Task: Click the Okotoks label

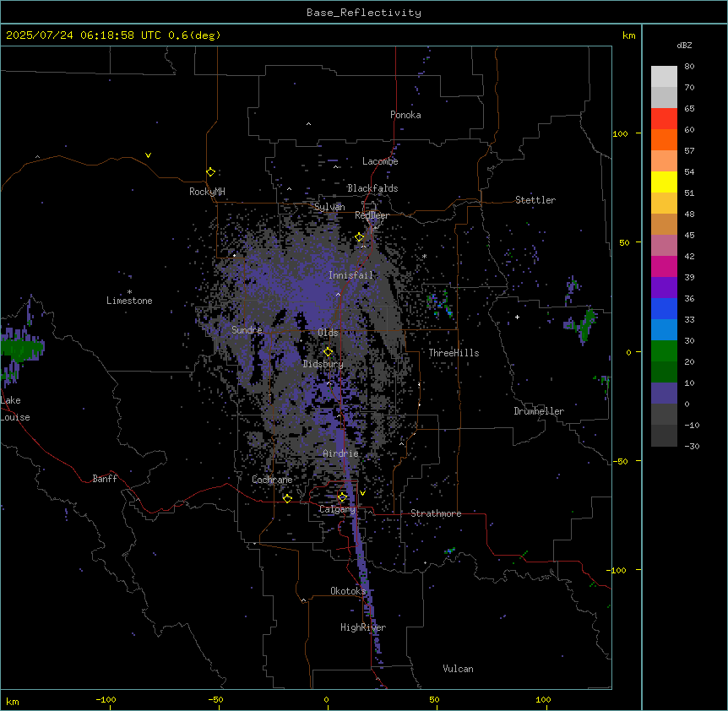Action: tap(348, 591)
